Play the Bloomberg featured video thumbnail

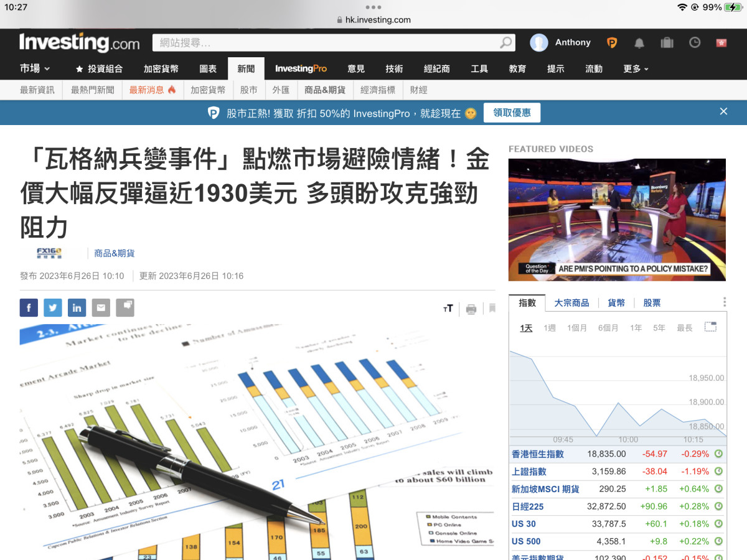point(617,220)
